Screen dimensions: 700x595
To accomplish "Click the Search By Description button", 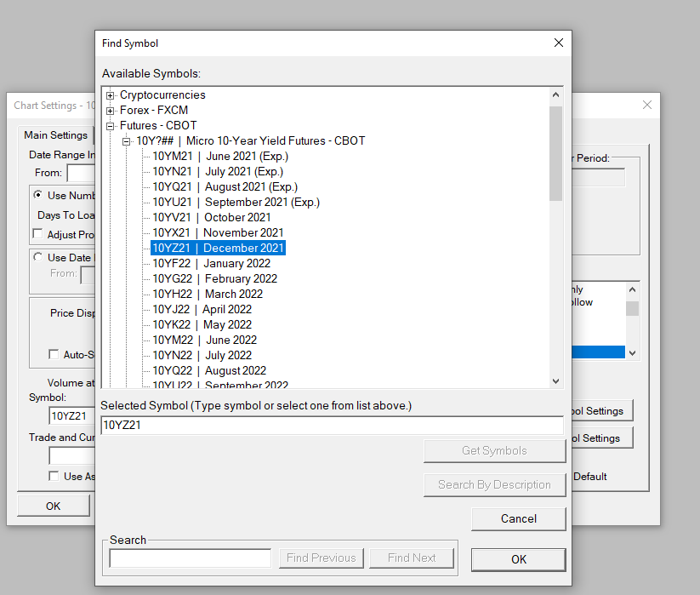I will coord(495,485).
